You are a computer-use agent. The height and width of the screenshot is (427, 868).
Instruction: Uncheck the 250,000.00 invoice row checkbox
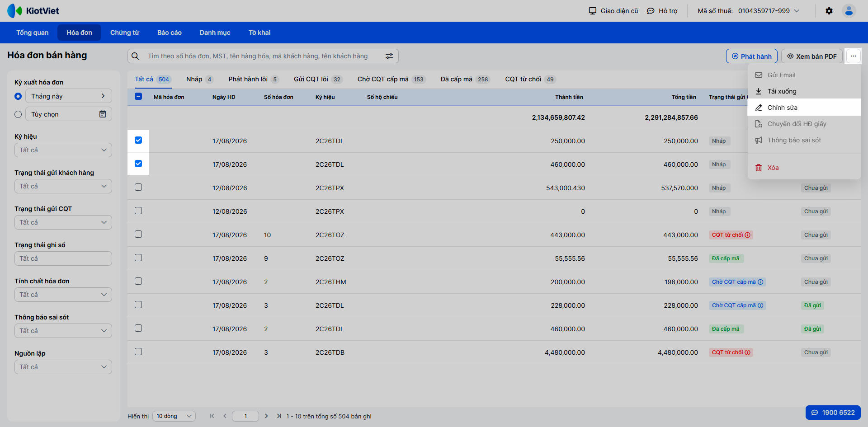click(x=138, y=140)
